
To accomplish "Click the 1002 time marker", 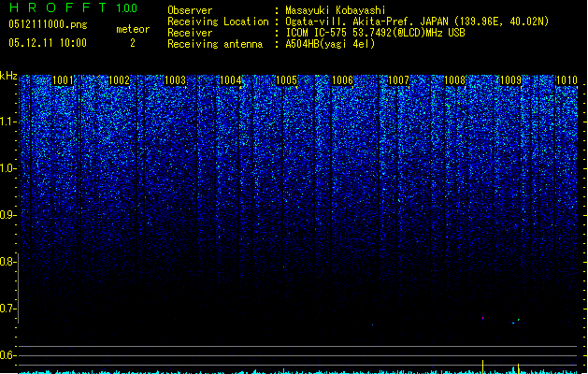I will tap(120, 80).
